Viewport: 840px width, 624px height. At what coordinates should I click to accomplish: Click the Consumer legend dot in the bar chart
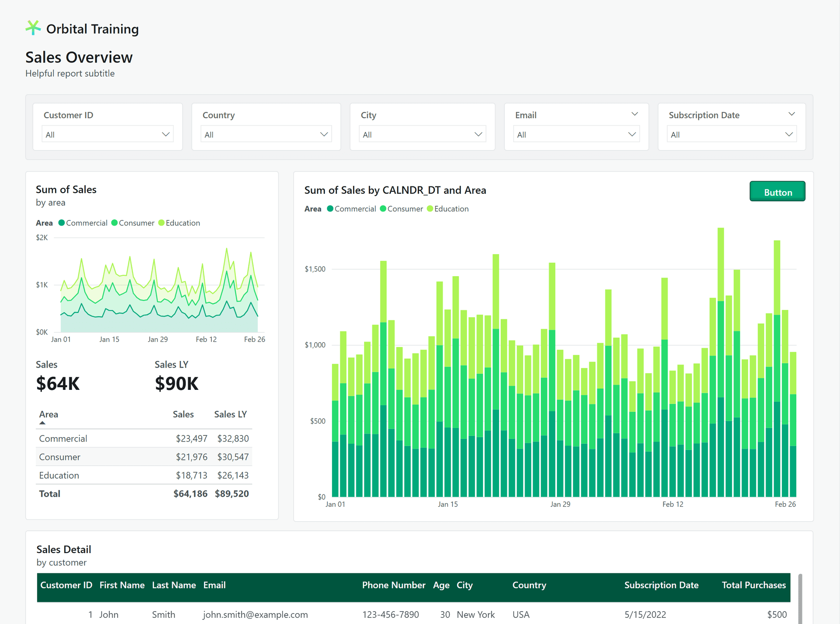pos(383,209)
